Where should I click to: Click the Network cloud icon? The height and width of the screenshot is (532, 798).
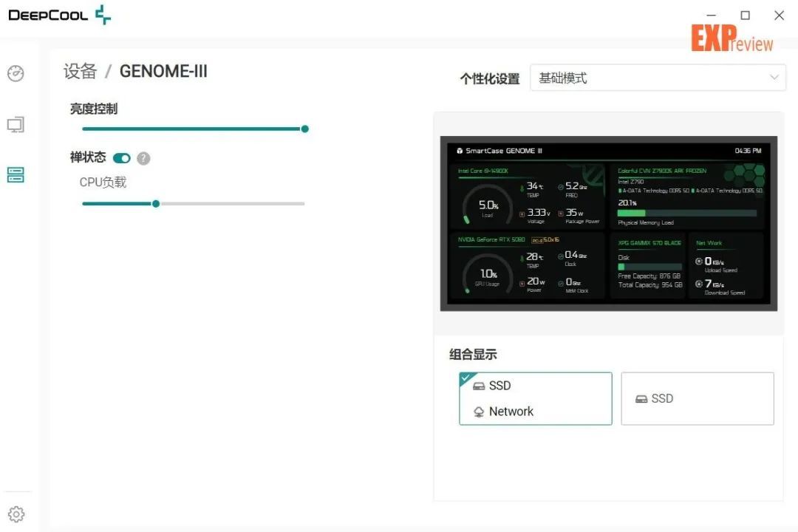pyautogui.click(x=479, y=412)
